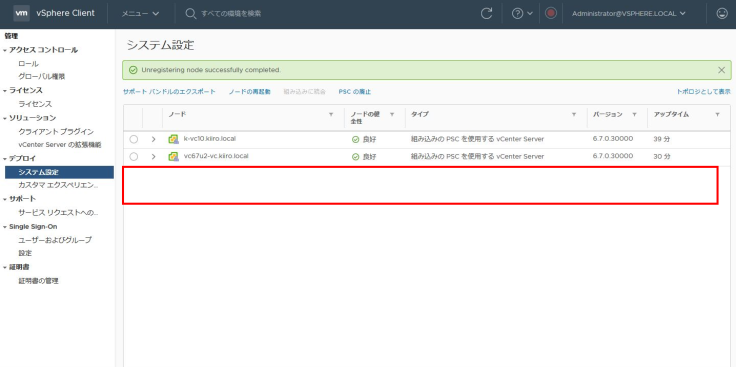Open filter on ノード column
Image resolution: width=736 pixels, height=367 pixels.
331,115
